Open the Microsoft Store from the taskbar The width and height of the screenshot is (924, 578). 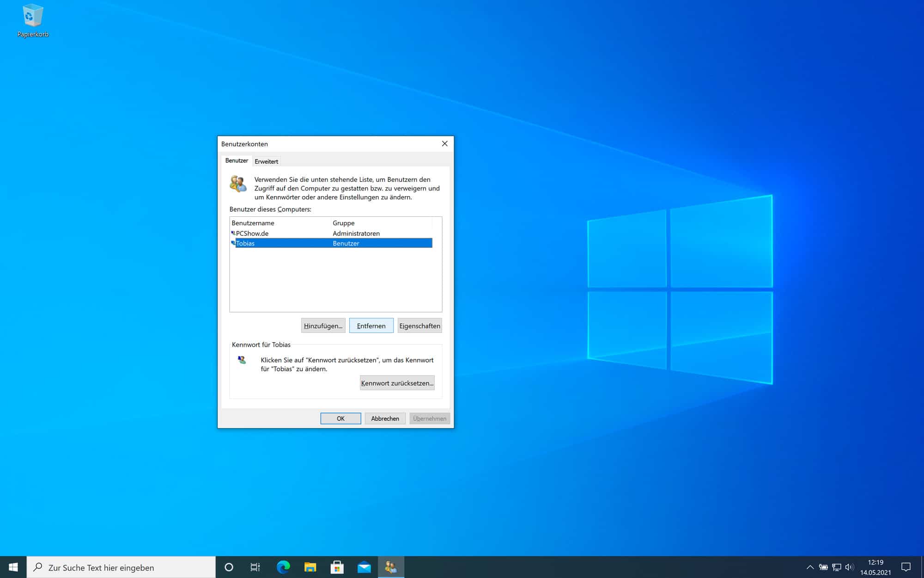coord(337,567)
